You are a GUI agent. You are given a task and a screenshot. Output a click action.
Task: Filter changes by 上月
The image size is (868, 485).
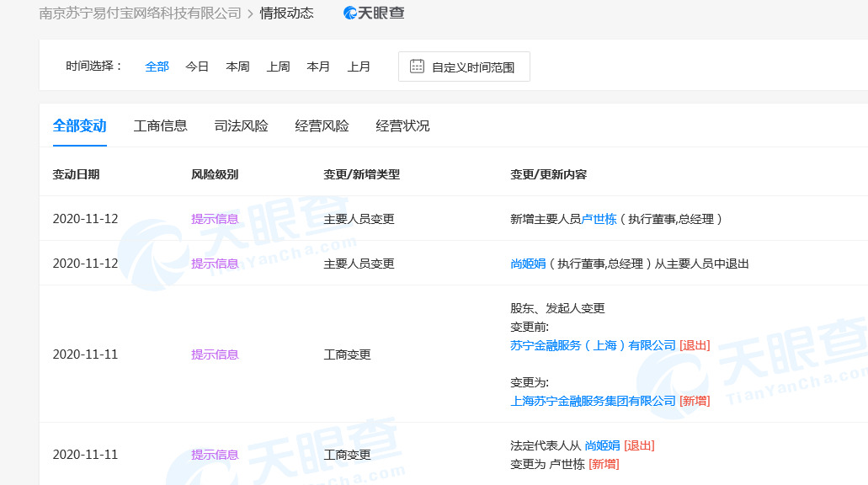click(x=359, y=67)
